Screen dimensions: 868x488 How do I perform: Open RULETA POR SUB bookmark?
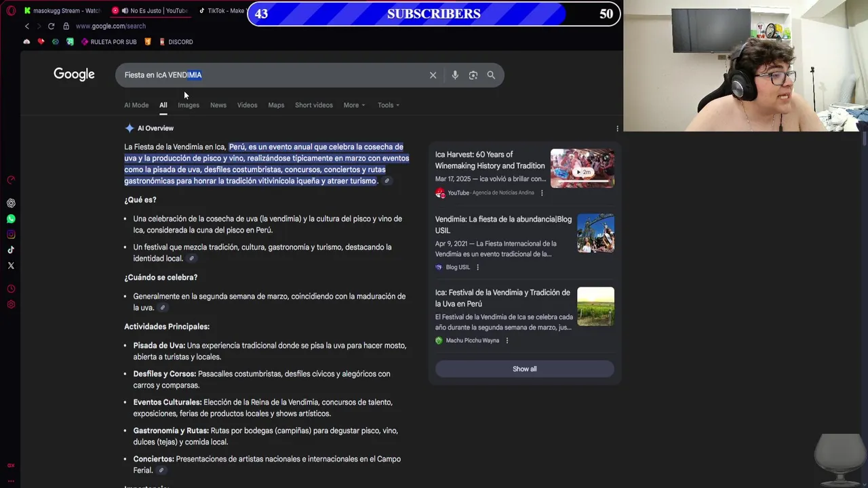click(108, 41)
